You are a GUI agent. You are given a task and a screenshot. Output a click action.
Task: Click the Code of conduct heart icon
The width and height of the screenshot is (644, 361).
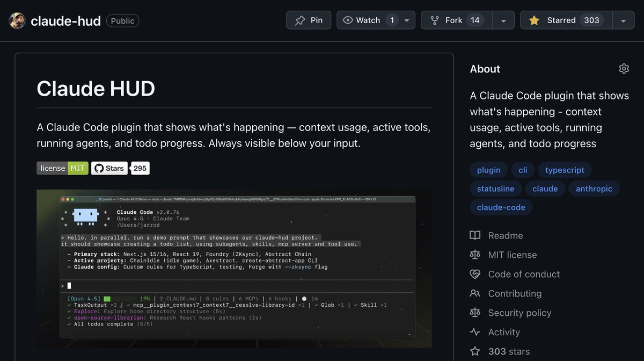click(x=475, y=275)
